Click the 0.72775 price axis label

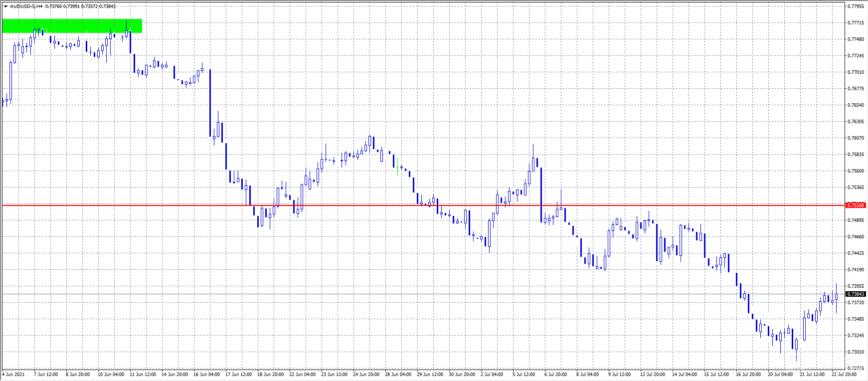coord(856,369)
